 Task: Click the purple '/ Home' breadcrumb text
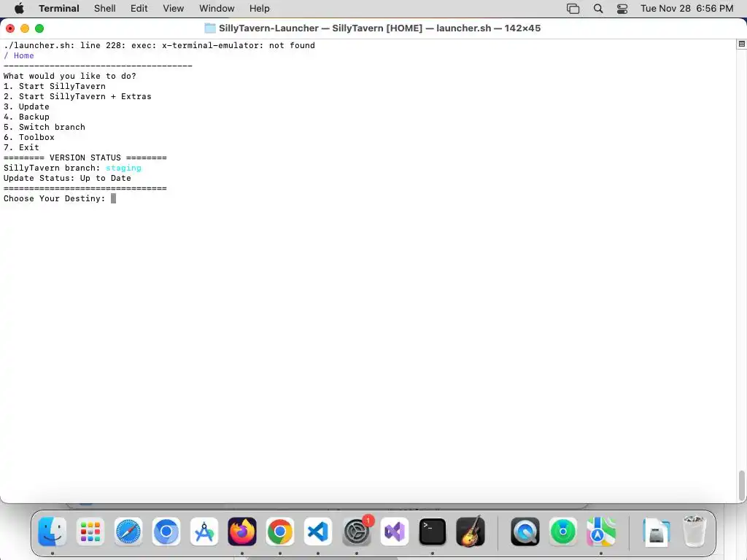coord(18,55)
